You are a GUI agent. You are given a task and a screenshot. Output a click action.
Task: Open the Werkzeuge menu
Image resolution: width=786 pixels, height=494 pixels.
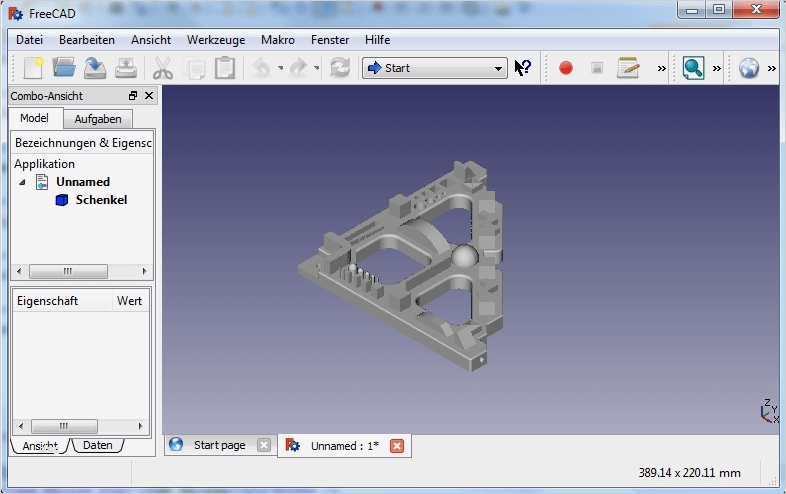(213, 40)
